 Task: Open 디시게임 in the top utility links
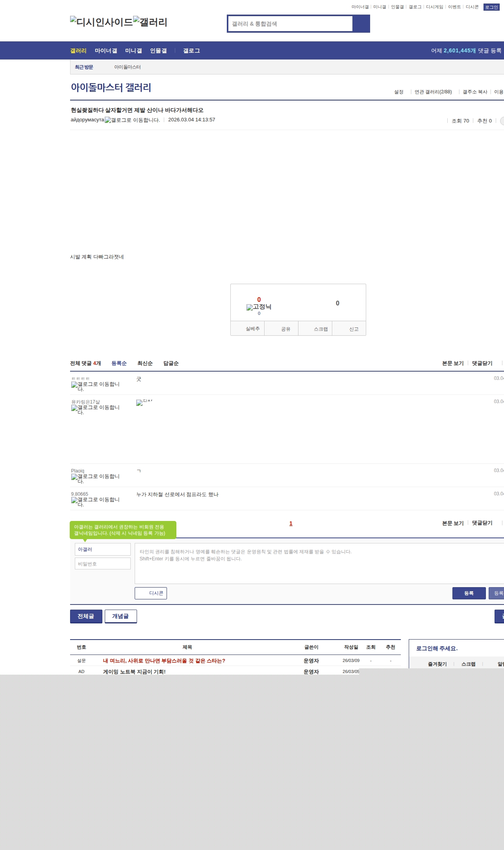click(x=434, y=7)
